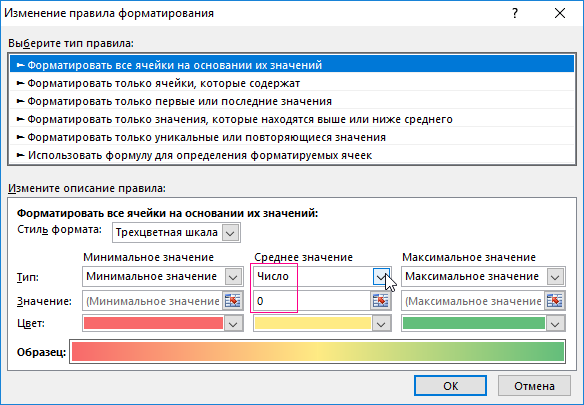Open the maximum value type dropdown
The width and height of the screenshot is (584, 405).
point(555,277)
